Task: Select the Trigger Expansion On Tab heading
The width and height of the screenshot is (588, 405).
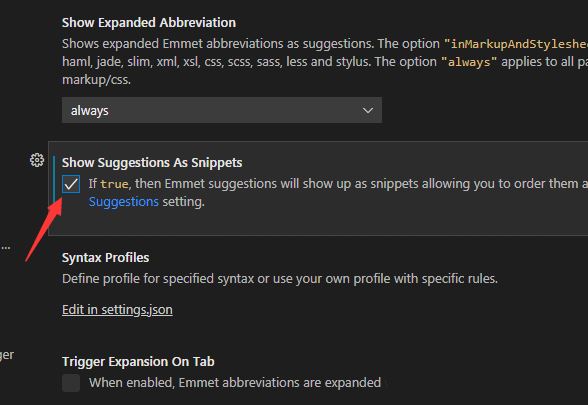Action: (138, 362)
